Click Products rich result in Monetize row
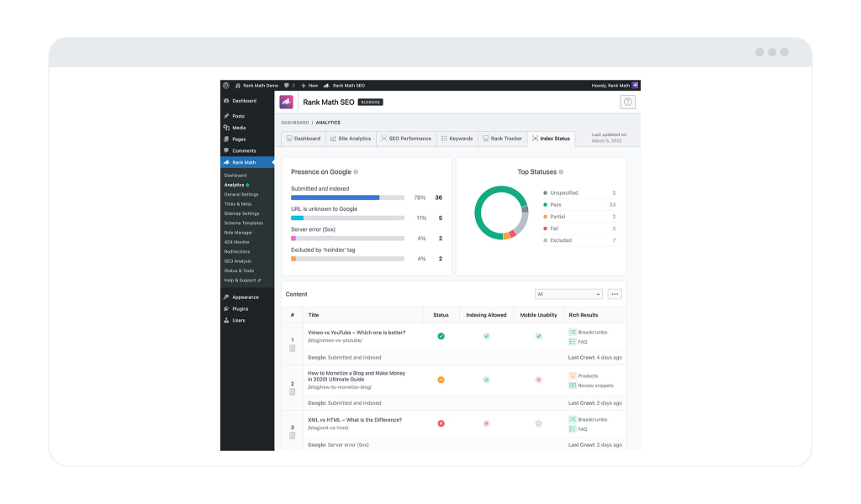Screen dimensions: 861x504 click(584, 376)
